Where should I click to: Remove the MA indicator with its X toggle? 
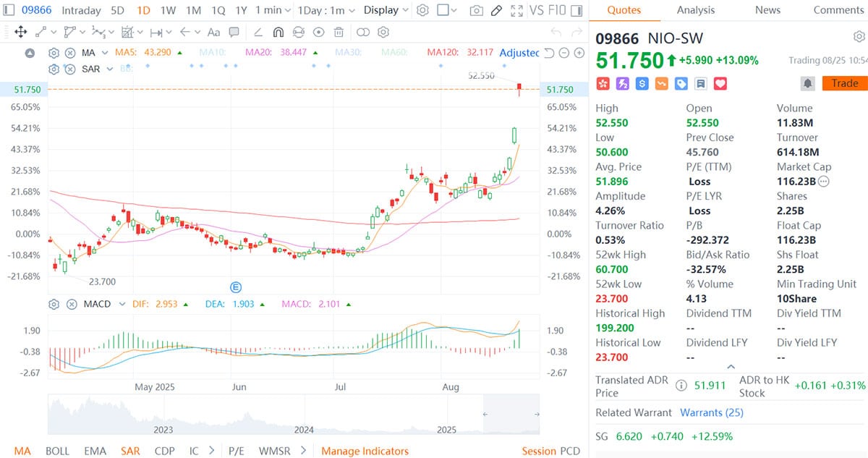coord(69,53)
